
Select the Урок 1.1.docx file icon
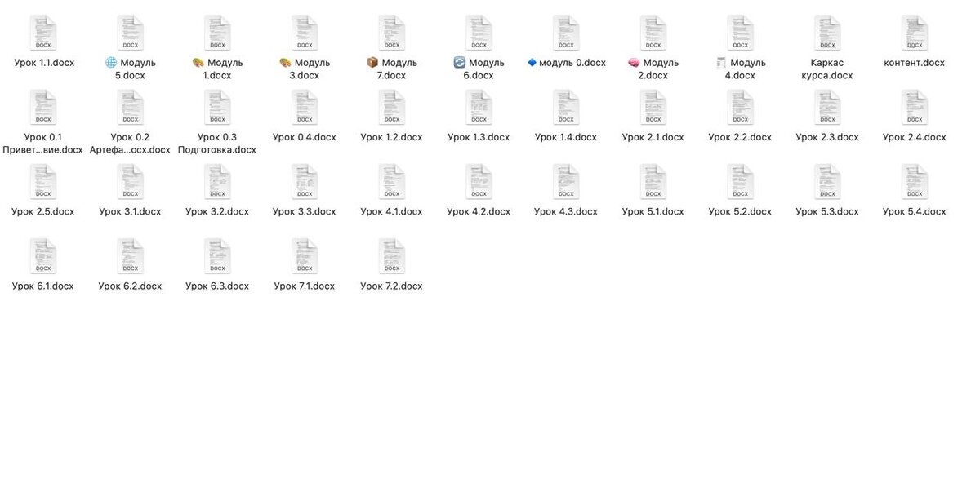(43, 33)
